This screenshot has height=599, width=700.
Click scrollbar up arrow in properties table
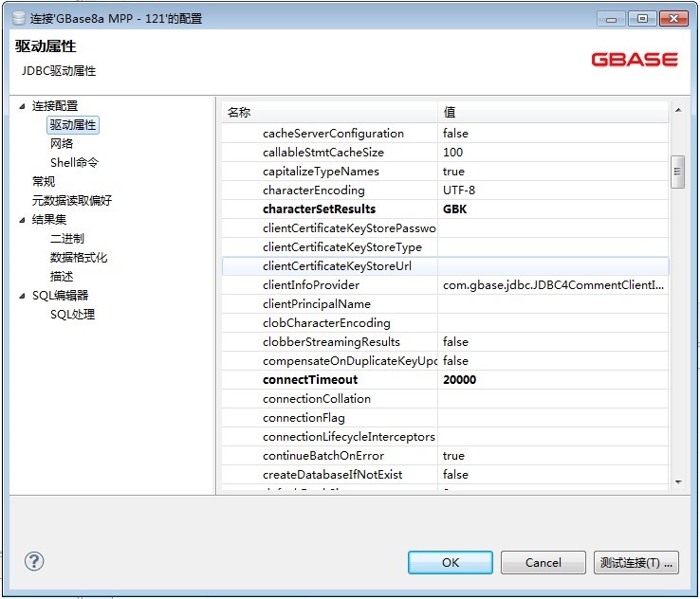(x=678, y=110)
